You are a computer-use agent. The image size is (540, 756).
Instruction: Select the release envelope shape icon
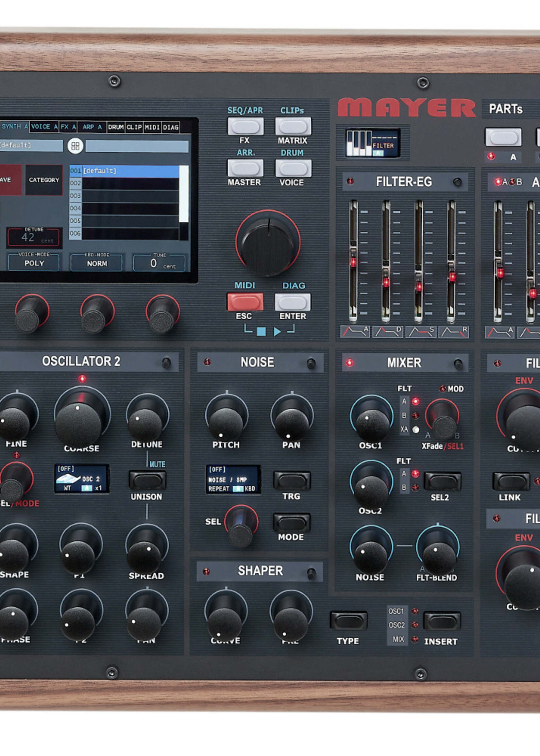(x=454, y=331)
